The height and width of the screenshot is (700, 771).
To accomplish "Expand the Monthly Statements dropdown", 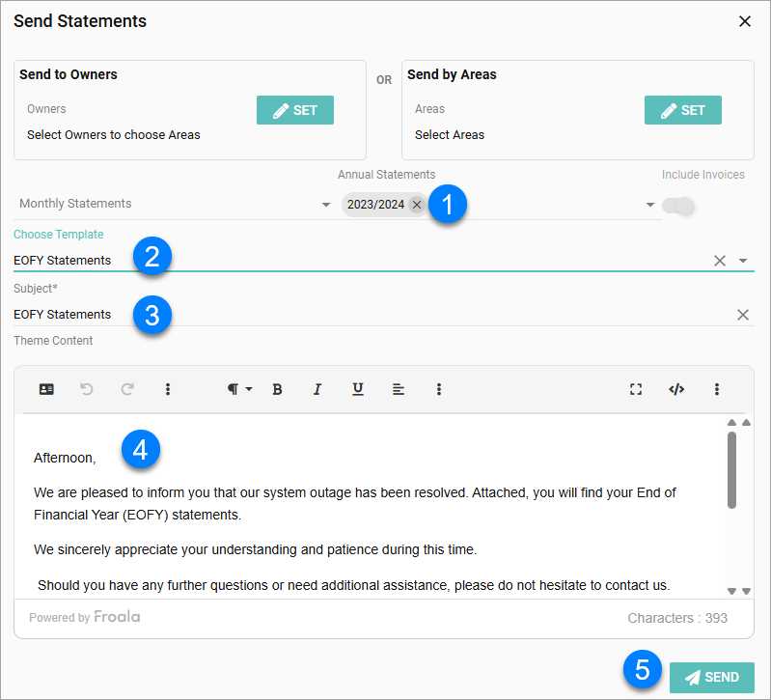I will click(326, 205).
